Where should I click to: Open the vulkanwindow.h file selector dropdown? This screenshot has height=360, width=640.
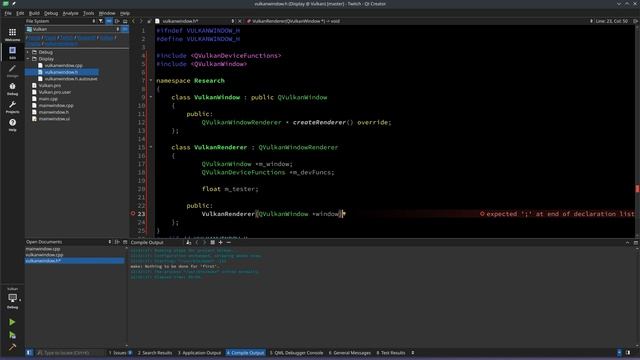pos(195,21)
